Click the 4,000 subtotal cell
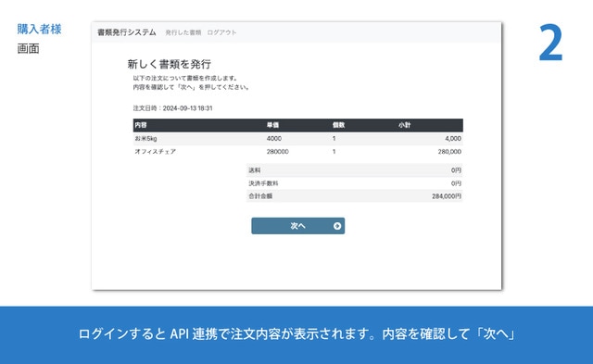Screen dimensions: 593x364 [x=453, y=138]
